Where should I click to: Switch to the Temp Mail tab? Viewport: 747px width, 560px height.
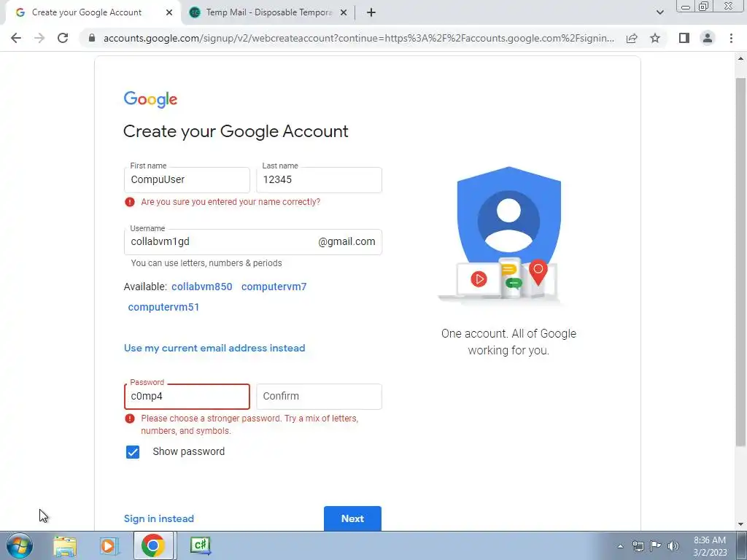[268, 12]
